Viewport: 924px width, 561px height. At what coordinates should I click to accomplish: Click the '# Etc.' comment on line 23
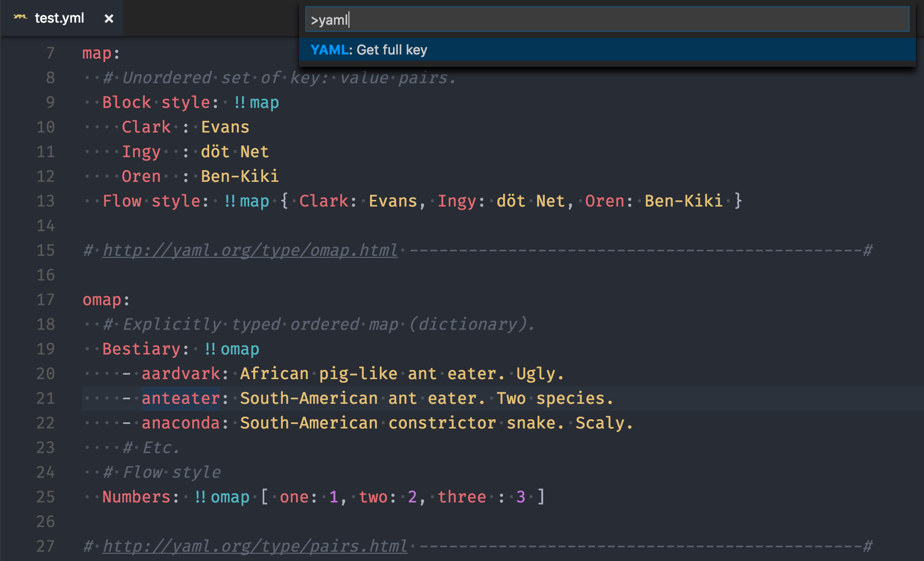152,447
